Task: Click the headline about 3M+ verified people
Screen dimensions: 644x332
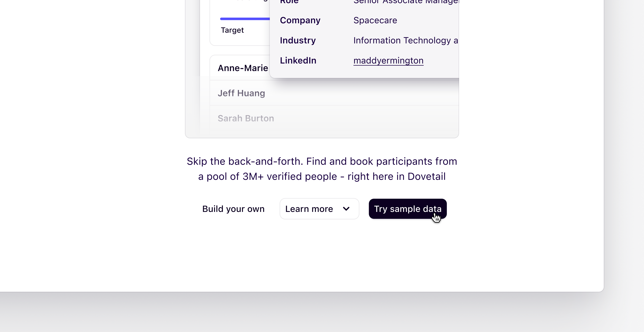Action: (322, 169)
